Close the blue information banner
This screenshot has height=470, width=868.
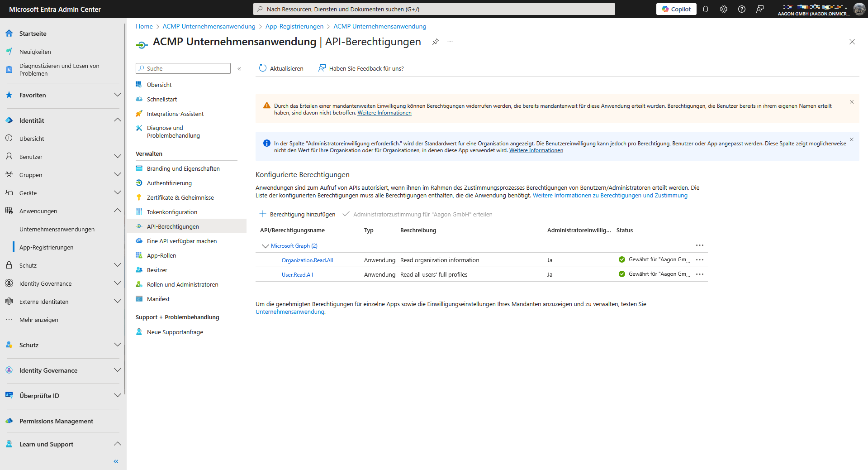(851, 139)
